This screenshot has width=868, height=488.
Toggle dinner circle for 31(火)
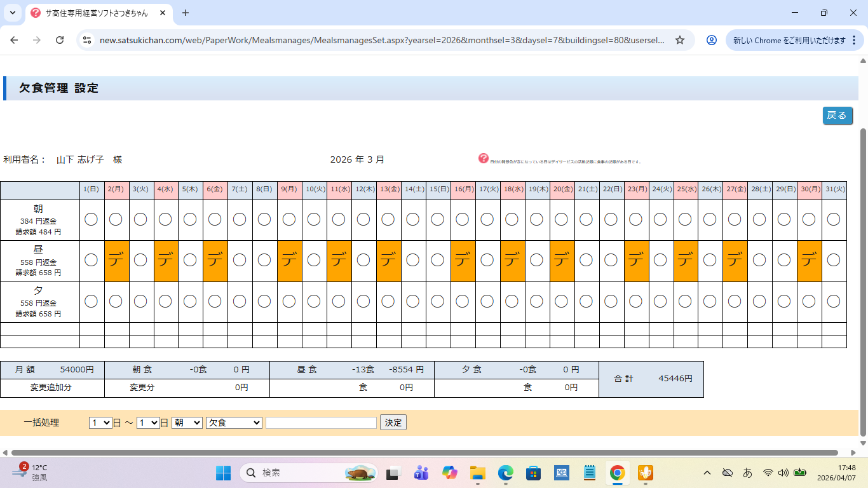[834, 301]
